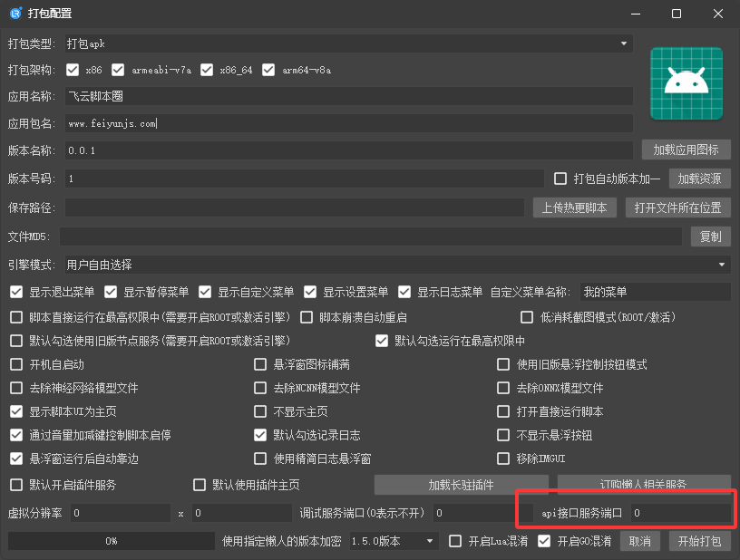Click the 加载长驻插件 button

[x=461, y=485]
